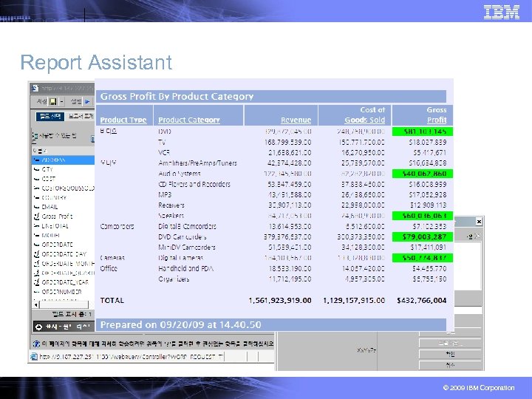
Task: Click the help icon in the status message bar
Action: click(36, 344)
